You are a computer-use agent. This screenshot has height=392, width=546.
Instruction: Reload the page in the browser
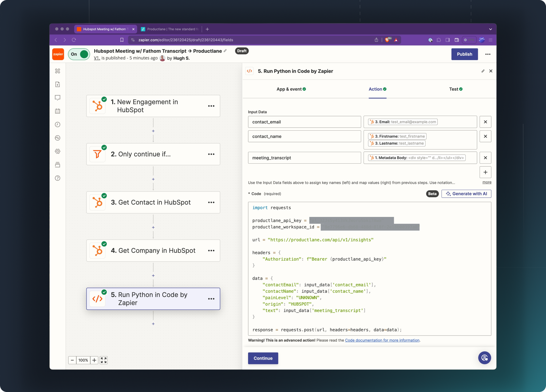coord(74,40)
